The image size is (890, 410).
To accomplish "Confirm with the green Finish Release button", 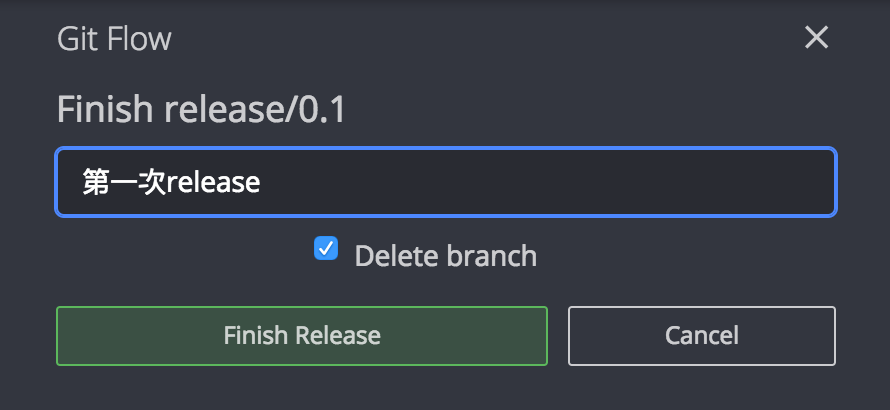I will [302, 336].
